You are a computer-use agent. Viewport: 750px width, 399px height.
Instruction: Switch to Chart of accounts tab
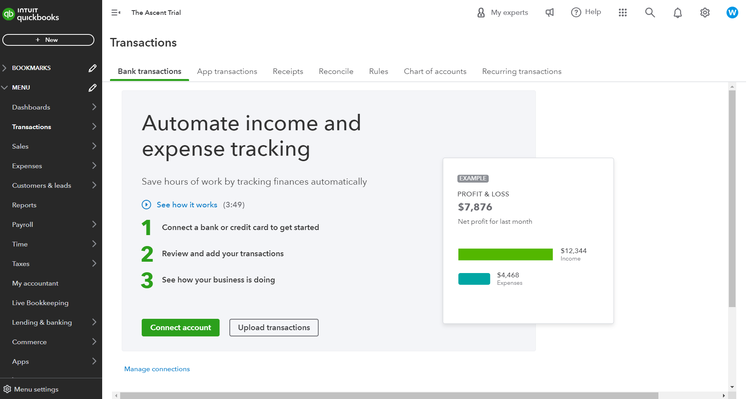(435, 71)
